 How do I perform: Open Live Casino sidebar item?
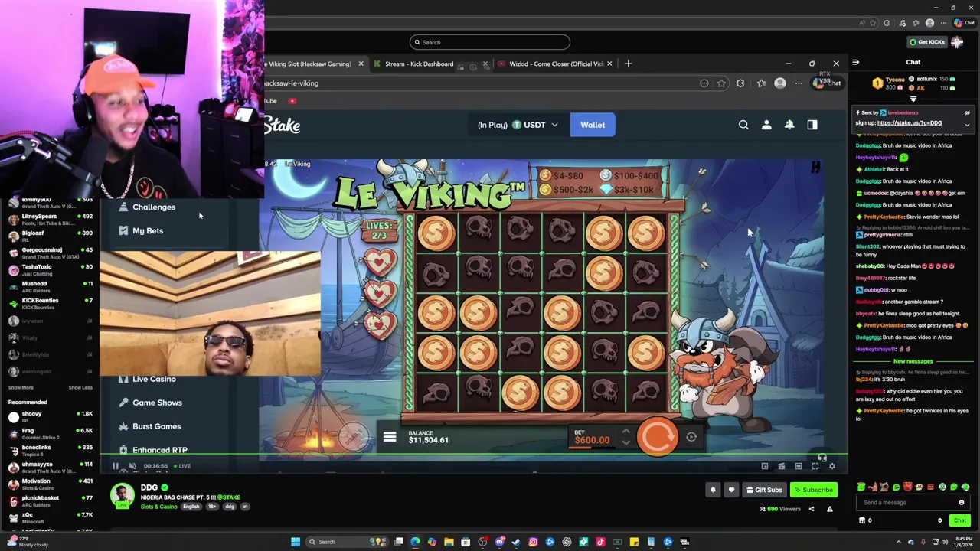[154, 379]
